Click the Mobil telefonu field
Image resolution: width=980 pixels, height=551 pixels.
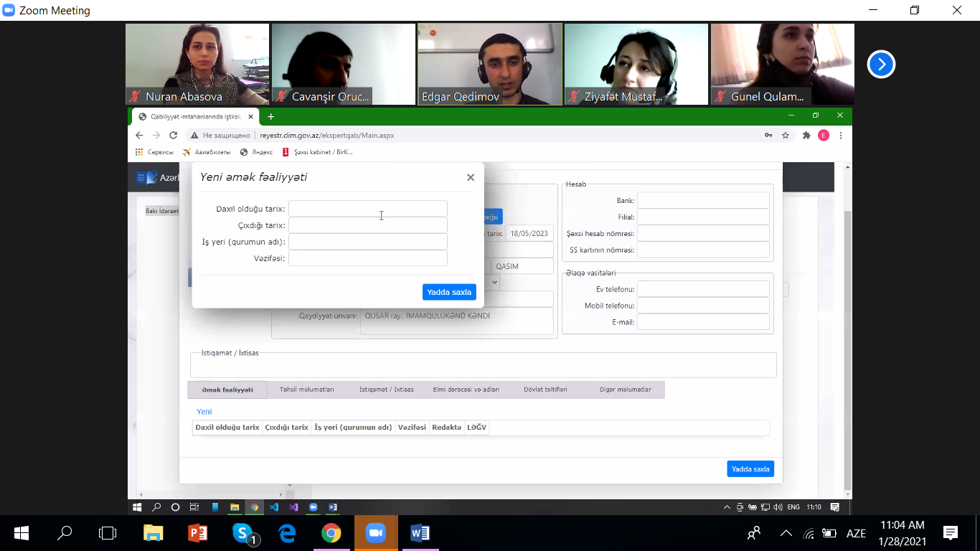click(703, 306)
